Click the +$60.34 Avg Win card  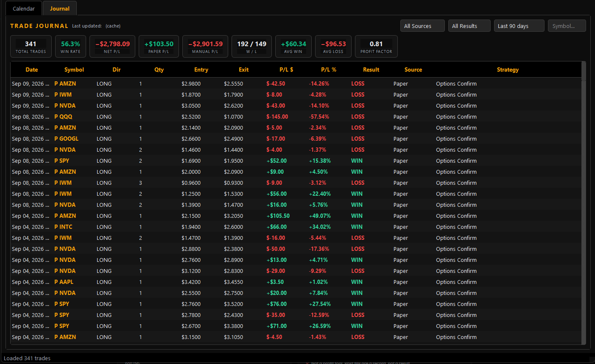point(293,46)
